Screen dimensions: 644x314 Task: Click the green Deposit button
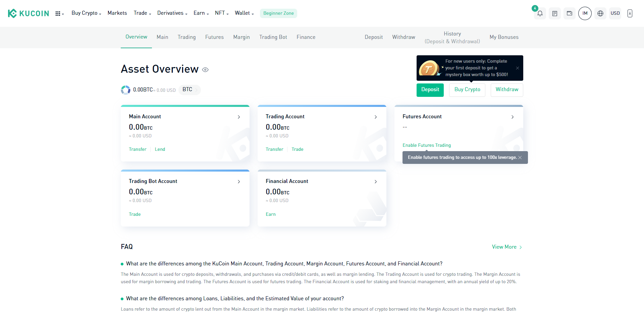(430, 90)
